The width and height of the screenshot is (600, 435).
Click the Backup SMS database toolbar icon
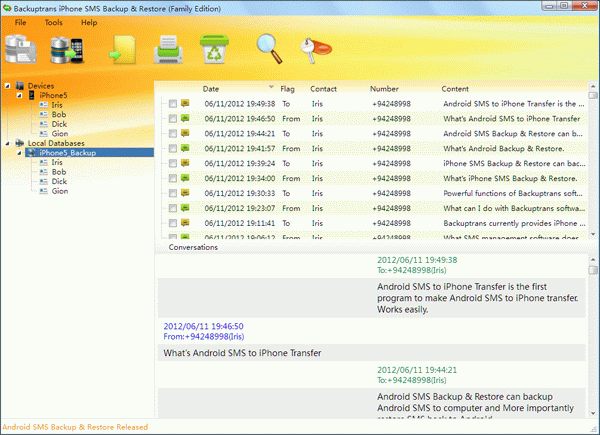click(21, 49)
